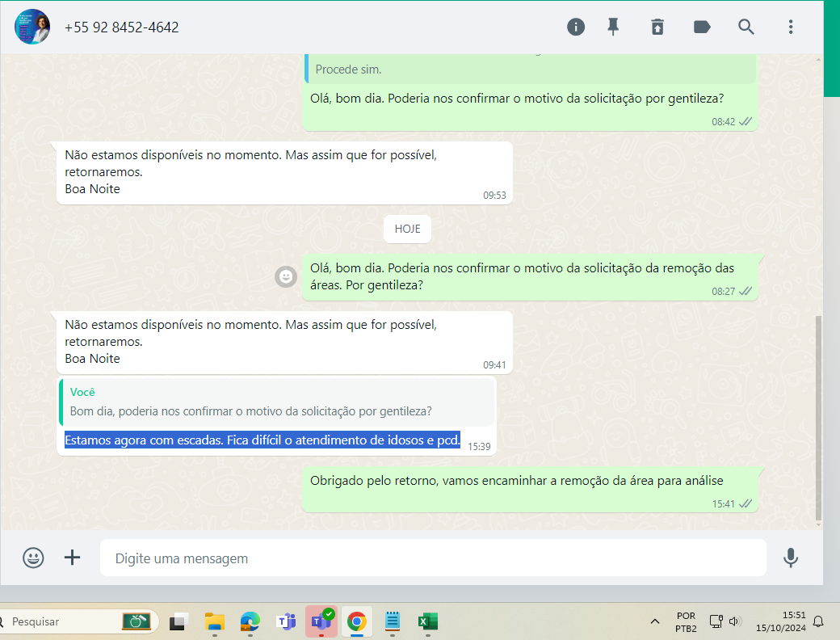Click the 'Digite uma mensagem' input field
This screenshot has height=640, width=840.
pos(432,558)
